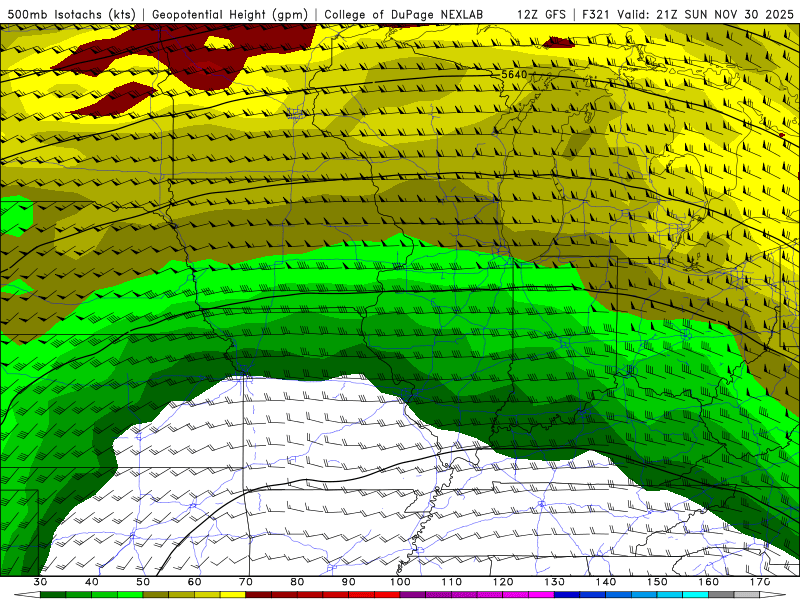Image resolution: width=800 pixels, height=600 pixels.
Task: Click the "Valid: 21Z SUN NOV 30 2025" text
Action: click(706, 15)
